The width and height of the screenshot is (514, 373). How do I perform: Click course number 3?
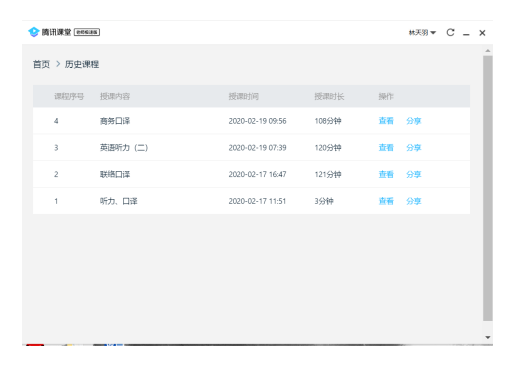pos(56,148)
